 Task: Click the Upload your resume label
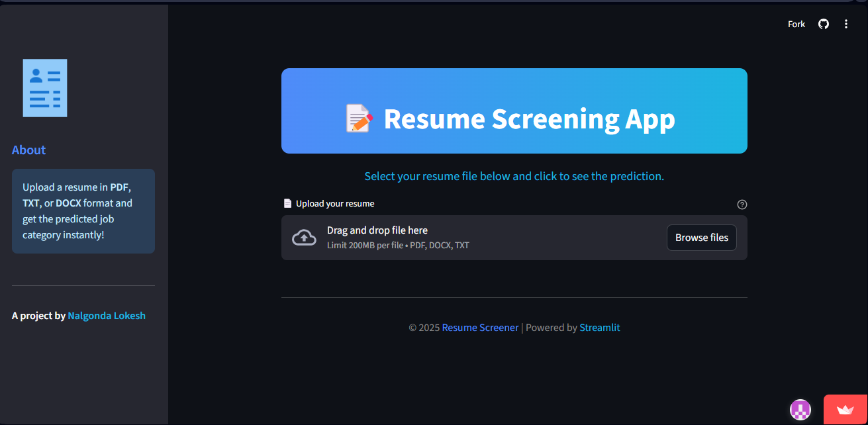[x=335, y=204]
